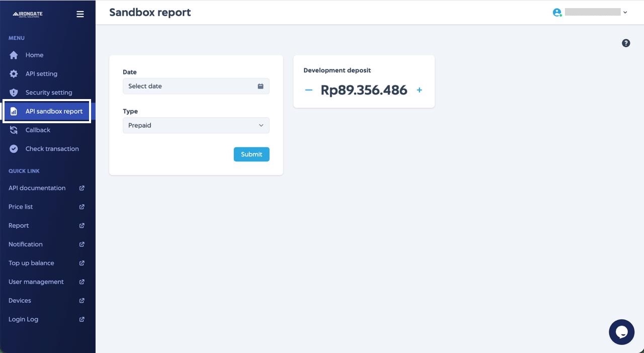Select the Home icon in sidebar

click(14, 55)
